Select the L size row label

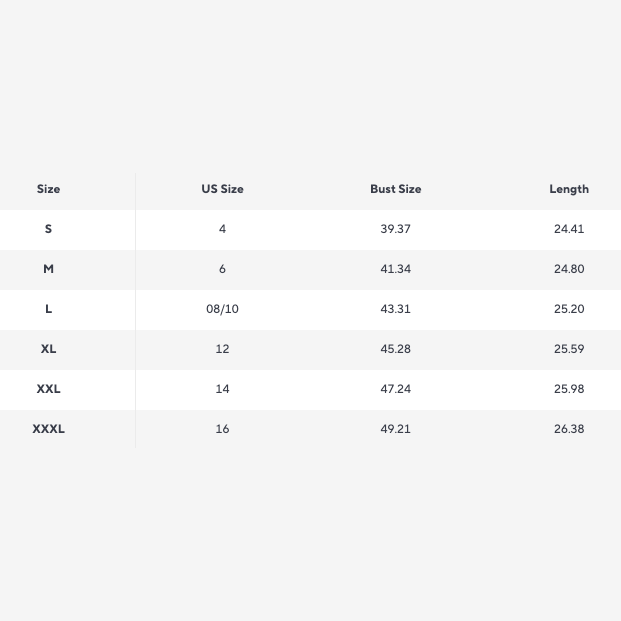[x=48, y=309]
